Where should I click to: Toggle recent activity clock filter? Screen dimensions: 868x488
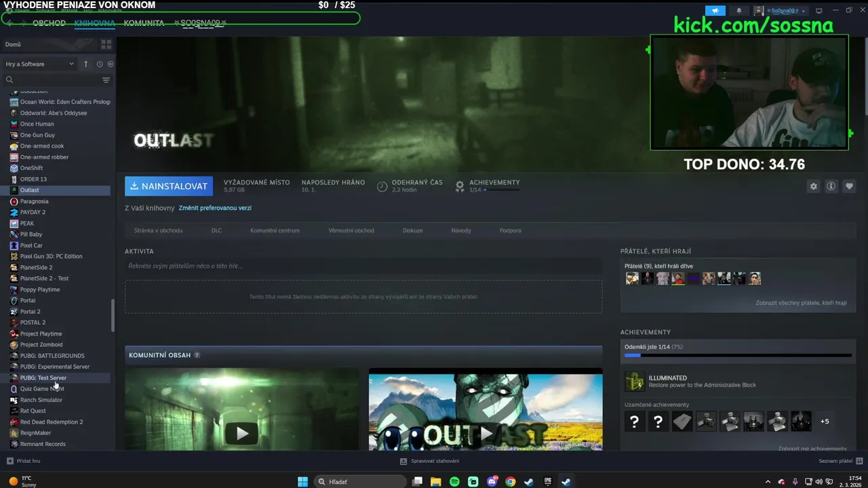tap(99, 64)
